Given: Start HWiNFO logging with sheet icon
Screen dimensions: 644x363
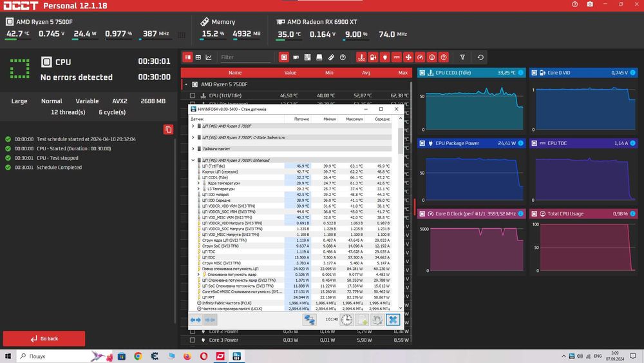Looking at the screenshot, I should (x=362, y=320).
